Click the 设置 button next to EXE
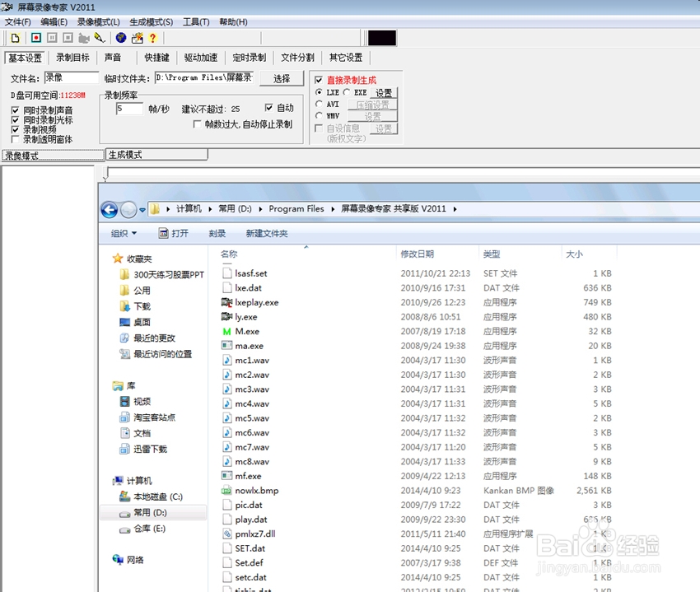Viewport: 700px width, 592px height. click(384, 93)
